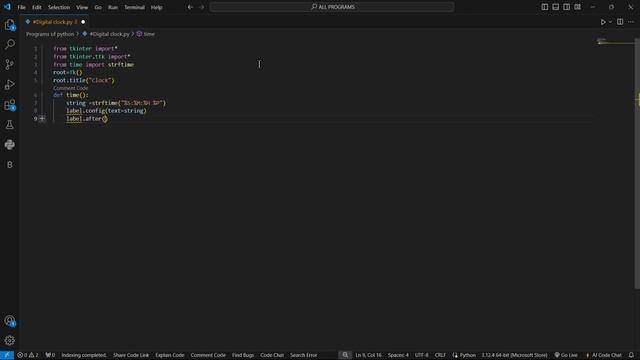Image resolution: width=640 pixels, height=360 pixels.
Task: Open the Terminal menu
Action: 134,7
